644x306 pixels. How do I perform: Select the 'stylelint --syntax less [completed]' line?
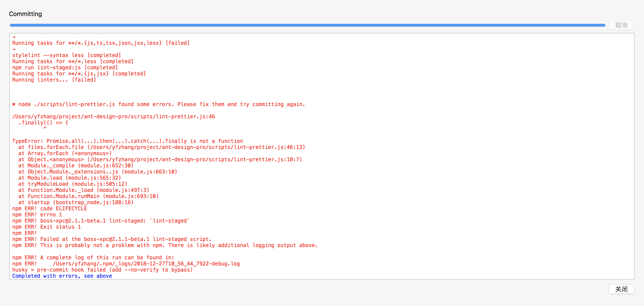pos(66,55)
